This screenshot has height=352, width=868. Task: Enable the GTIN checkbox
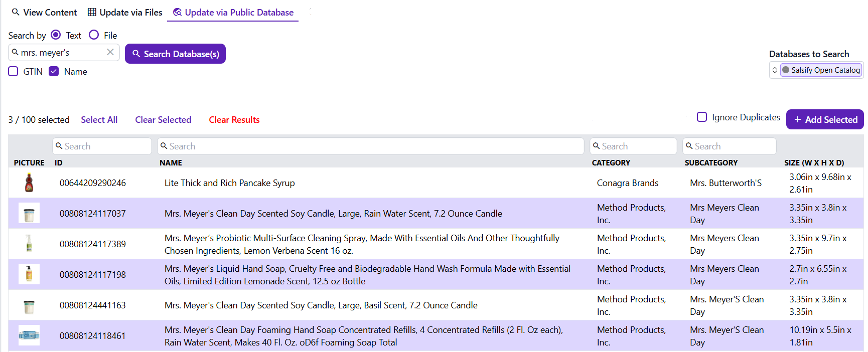click(x=14, y=72)
